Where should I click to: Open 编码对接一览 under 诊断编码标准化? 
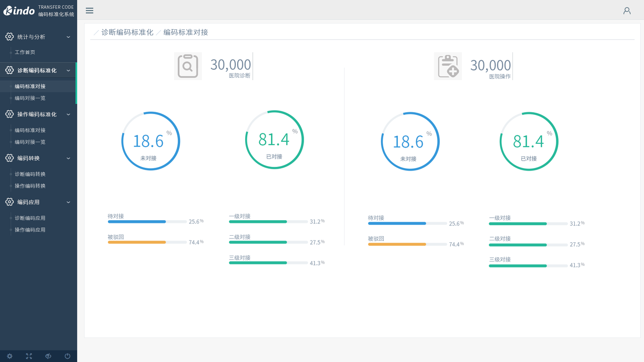[x=30, y=98]
